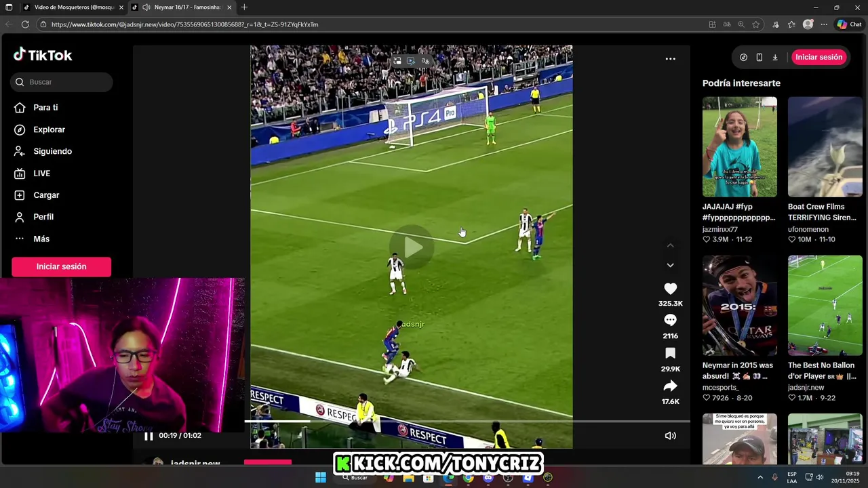Click the browser address bar URL
868x488 pixels.
[x=184, y=24]
